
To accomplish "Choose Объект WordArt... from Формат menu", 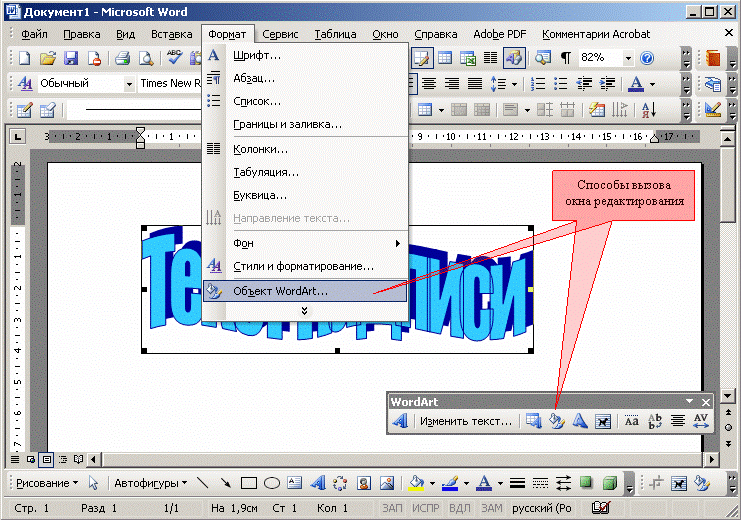I will [x=280, y=291].
